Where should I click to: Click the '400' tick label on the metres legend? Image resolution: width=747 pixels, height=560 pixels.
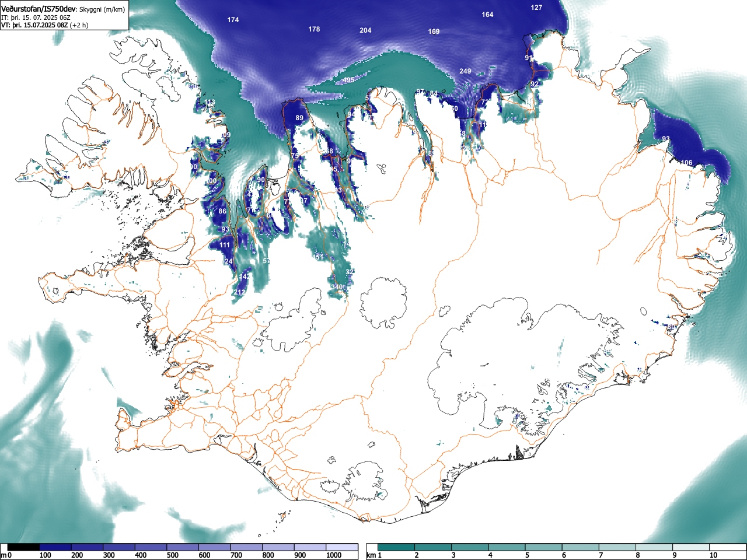point(141,555)
